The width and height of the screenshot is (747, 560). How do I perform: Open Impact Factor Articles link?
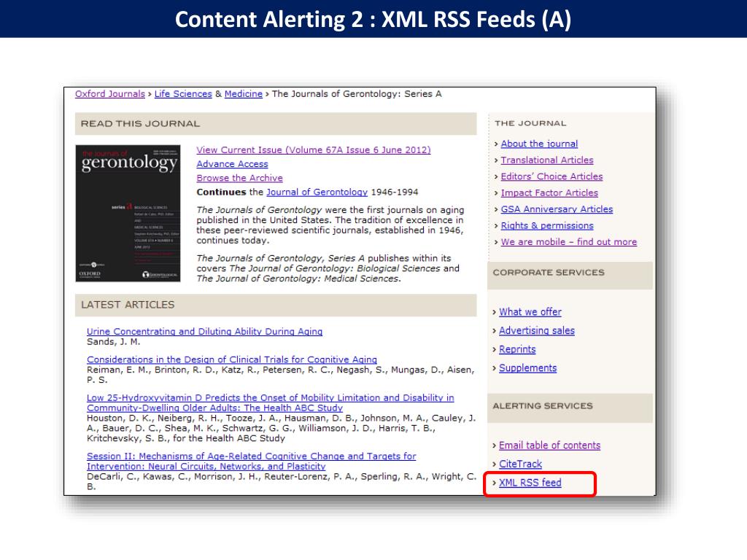[x=549, y=192]
